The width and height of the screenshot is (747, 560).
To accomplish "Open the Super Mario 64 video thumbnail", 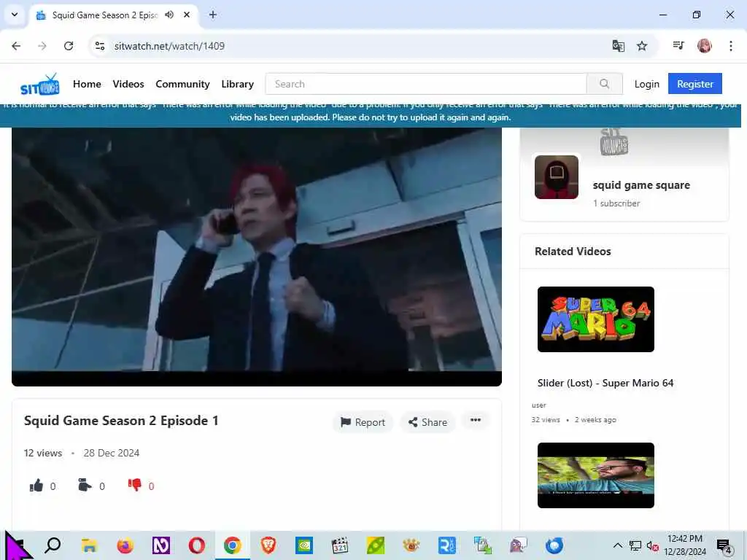I will [x=595, y=319].
